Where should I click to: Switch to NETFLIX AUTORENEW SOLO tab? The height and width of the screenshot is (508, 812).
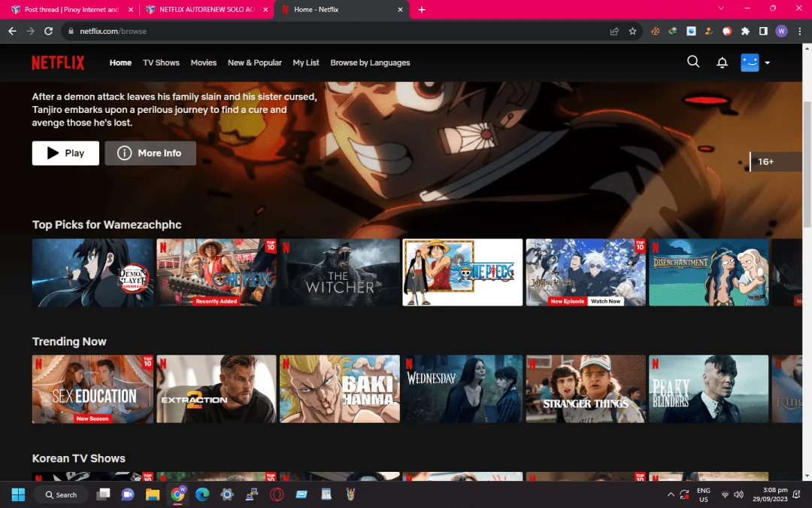(208, 9)
